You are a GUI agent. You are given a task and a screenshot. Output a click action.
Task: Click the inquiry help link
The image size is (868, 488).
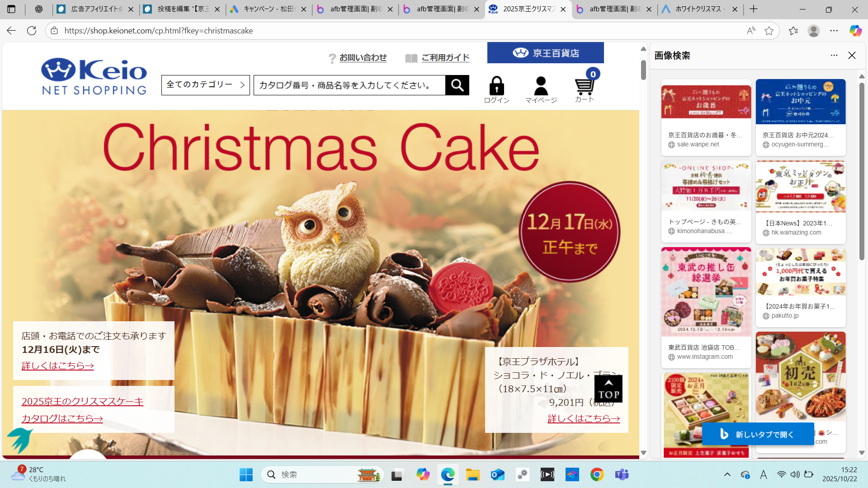click(x=363, y=58)
